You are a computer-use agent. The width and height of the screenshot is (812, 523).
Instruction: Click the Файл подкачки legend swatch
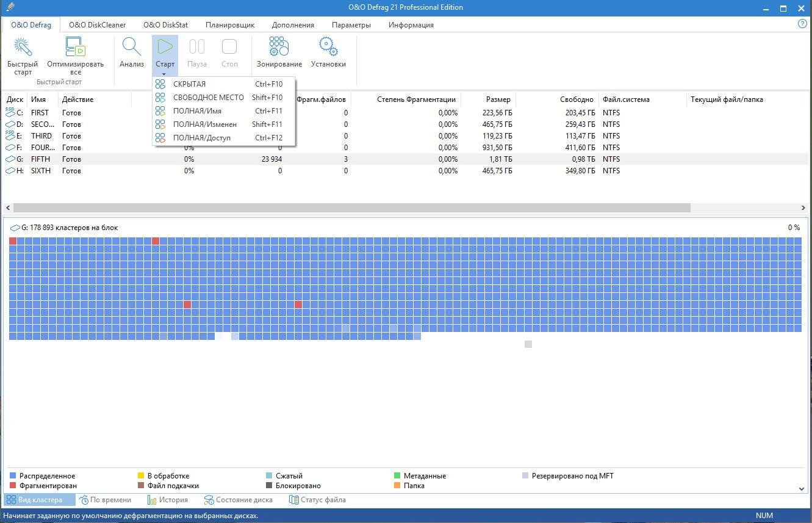click(141, 486)
